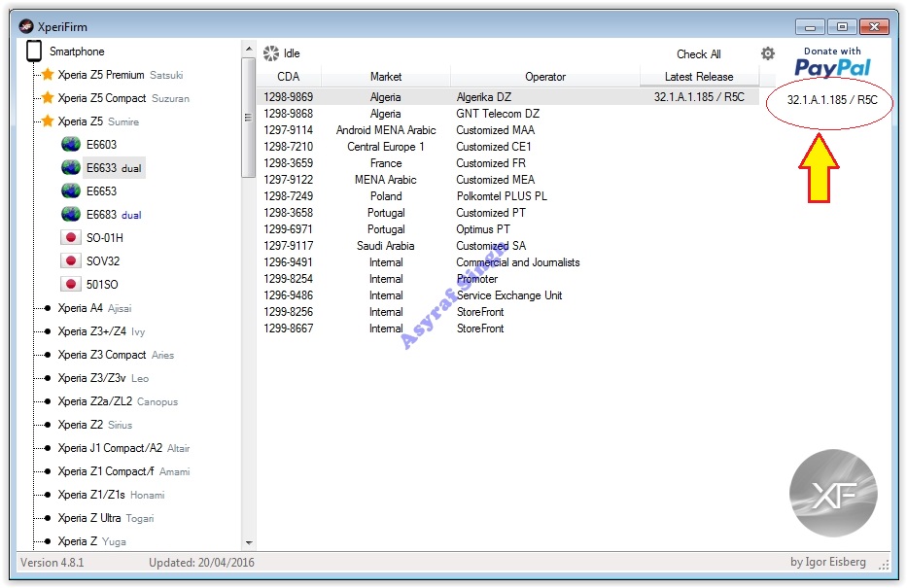Select the Promoter row
The height and width of the screenshot is (588, 907).
point(507,279)
